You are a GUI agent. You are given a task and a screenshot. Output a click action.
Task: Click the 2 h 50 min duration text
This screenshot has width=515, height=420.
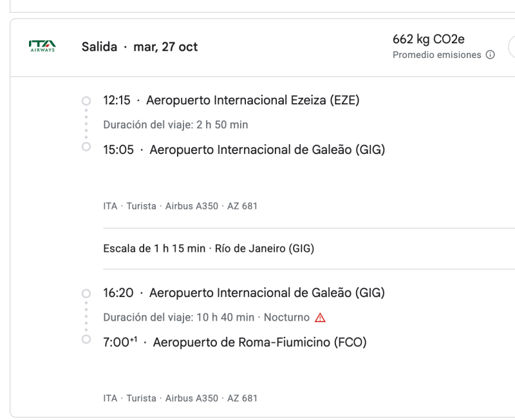[222, 125]
